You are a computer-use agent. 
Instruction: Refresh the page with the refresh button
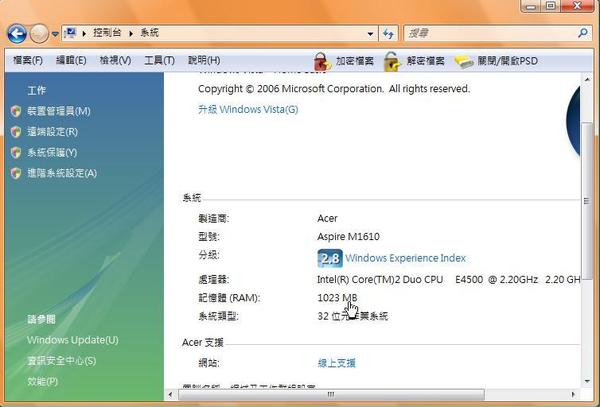tap(388, 34)
